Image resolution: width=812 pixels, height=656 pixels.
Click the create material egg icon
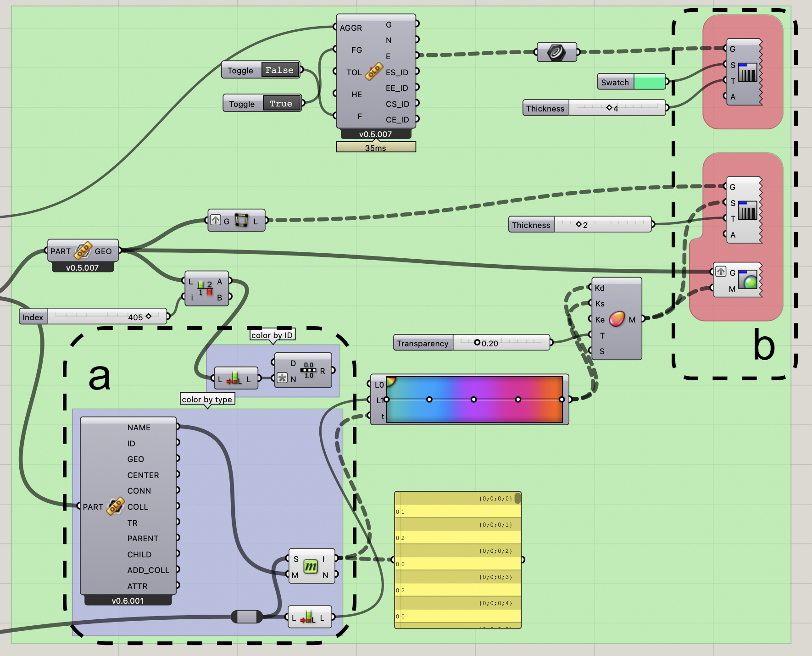point(617,318)
